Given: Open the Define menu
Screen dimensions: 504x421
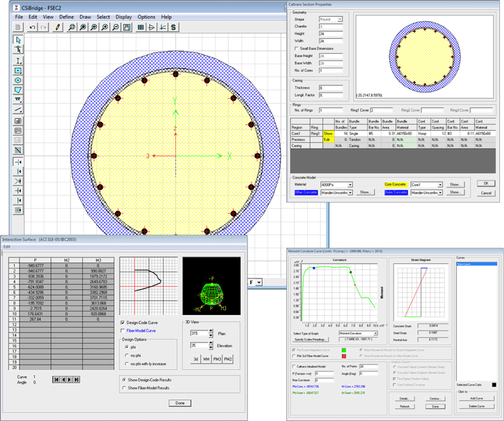Looking at the screenshot, I should pyautogui.click(x=67, y=17).
